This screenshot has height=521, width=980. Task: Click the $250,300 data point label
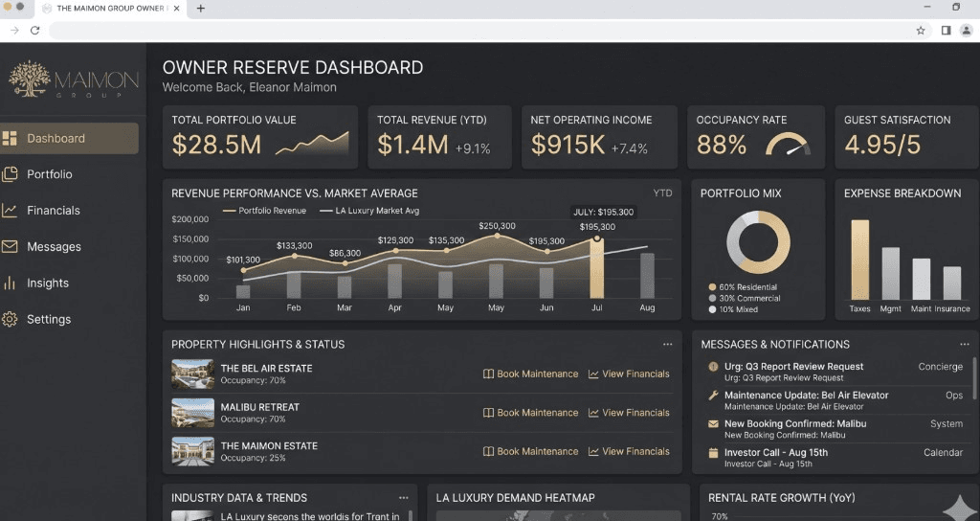click(497, 226)
